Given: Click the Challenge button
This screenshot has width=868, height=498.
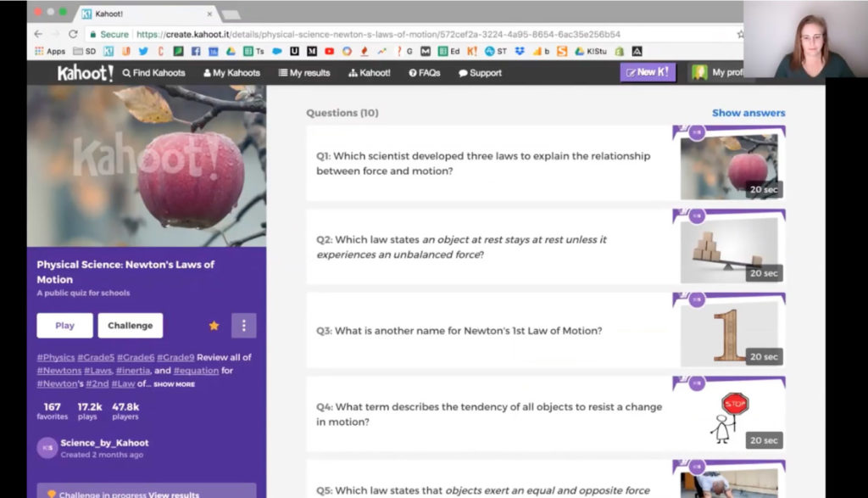Looking at the screenshot, I should tap(130, 325).
